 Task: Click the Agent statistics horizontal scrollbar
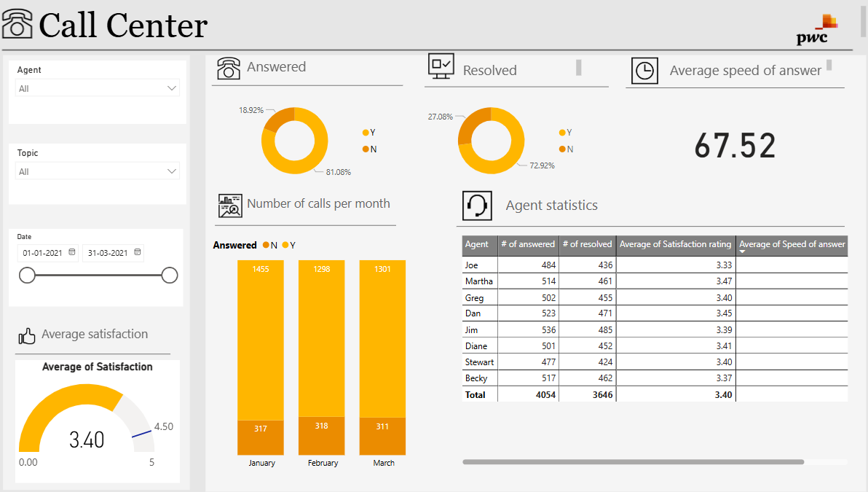click(632, 461)
